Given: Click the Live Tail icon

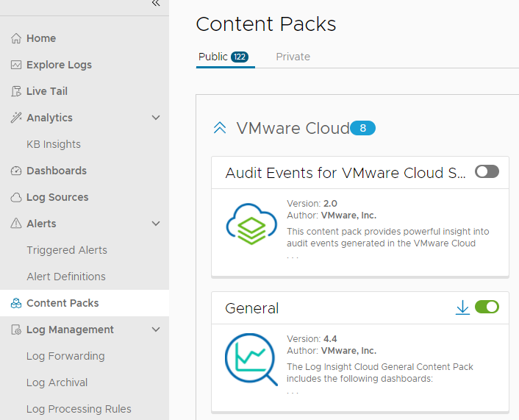Looking at the screenshot, I should pos(16,91).
